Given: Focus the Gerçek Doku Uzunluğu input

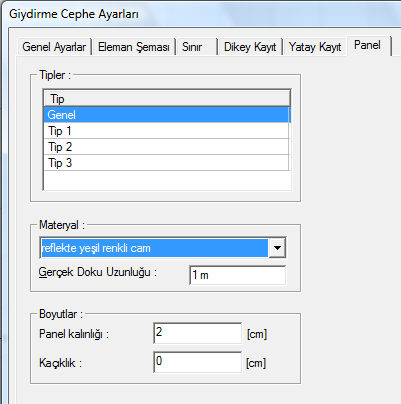Looking at the screenshot, I should (x=237, y=275).
